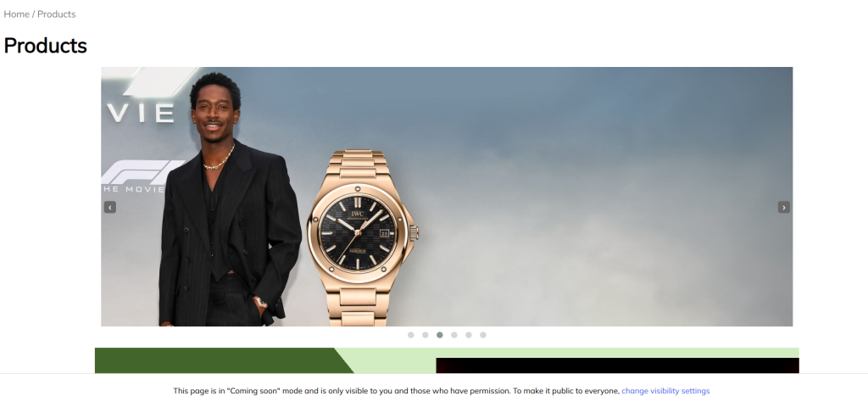This screenshot has width=868, height=407.
Task: Open the black image below the carousel
Action: [617, 365]
